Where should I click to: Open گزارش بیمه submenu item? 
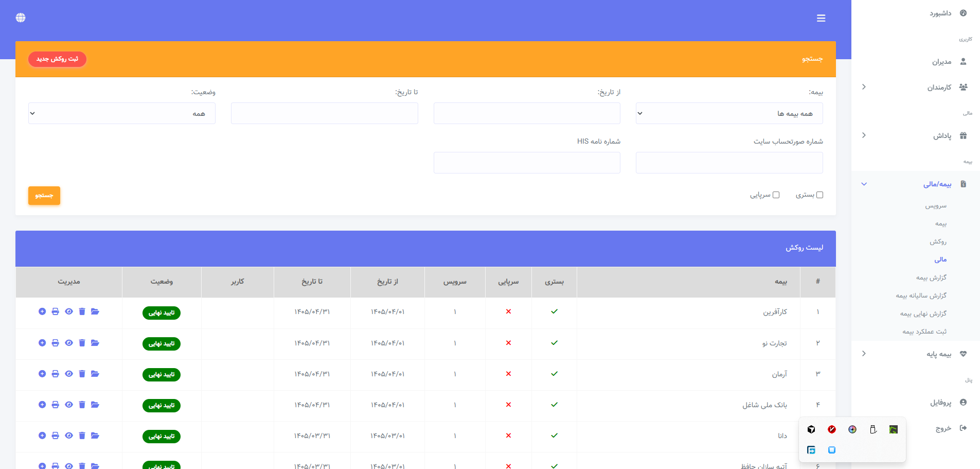[931, 277]
